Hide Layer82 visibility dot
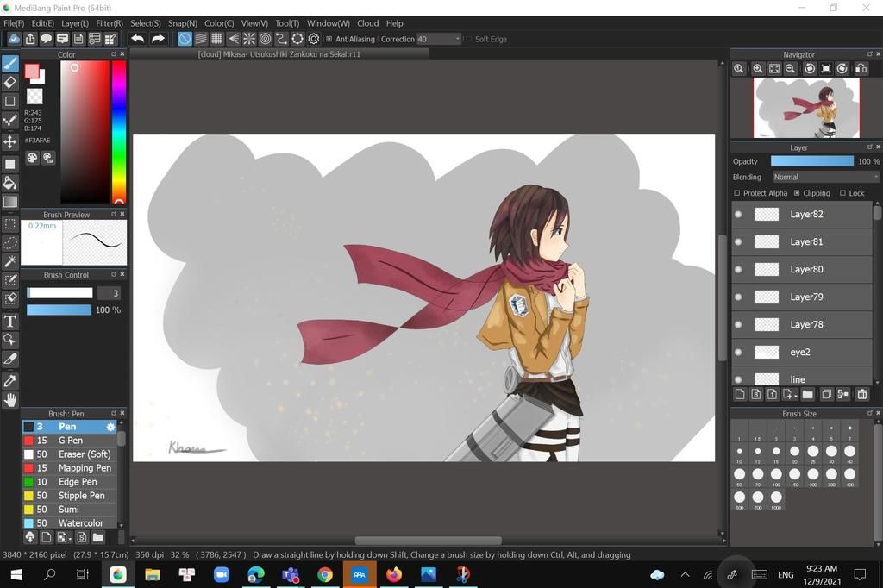The height and width of the screenshot is (588, 883). (x=738, y=214)
